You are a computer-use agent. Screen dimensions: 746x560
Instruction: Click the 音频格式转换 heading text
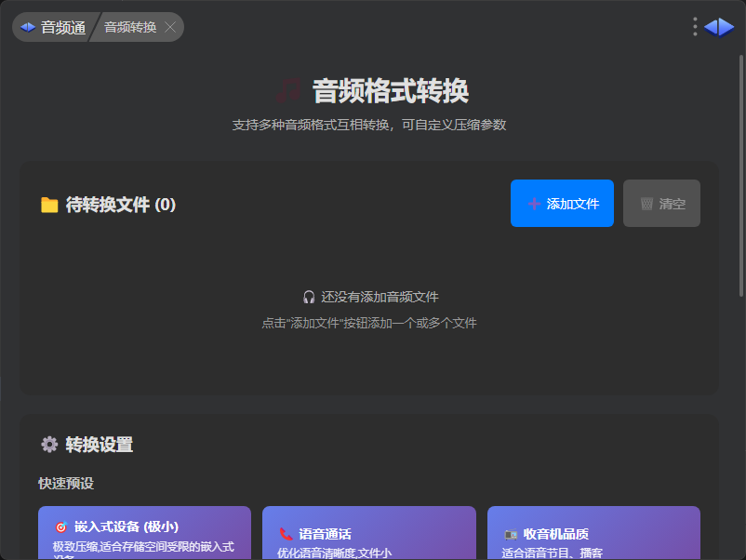[x=390, y=91]
